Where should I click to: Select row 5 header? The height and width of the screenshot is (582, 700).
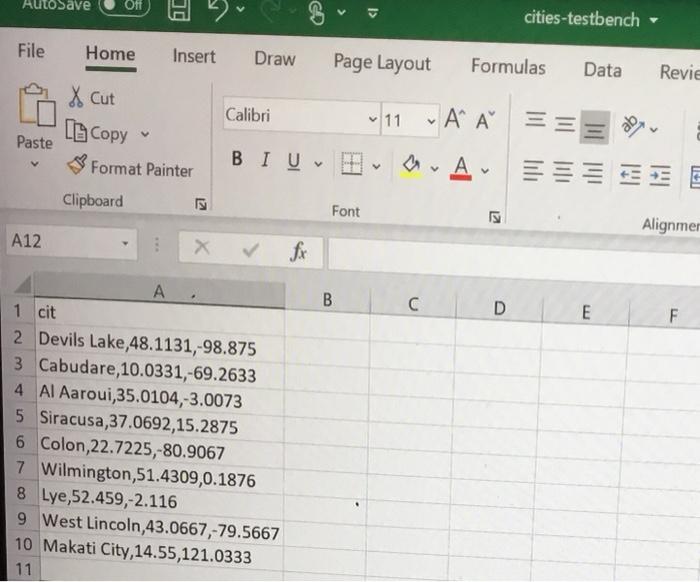20,416
